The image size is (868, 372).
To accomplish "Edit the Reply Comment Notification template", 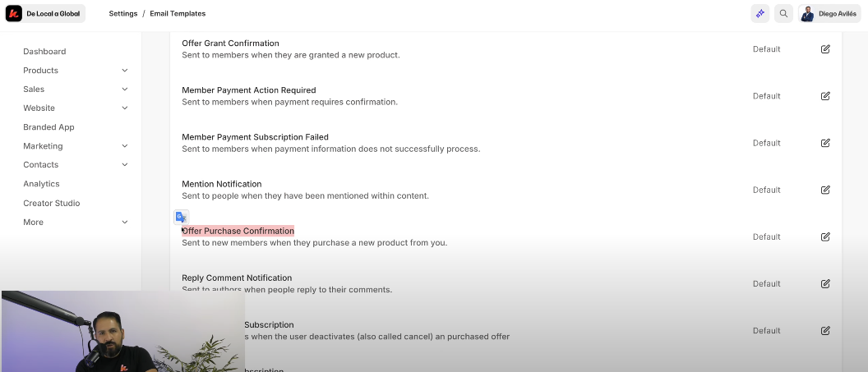I will click(825, 283).
